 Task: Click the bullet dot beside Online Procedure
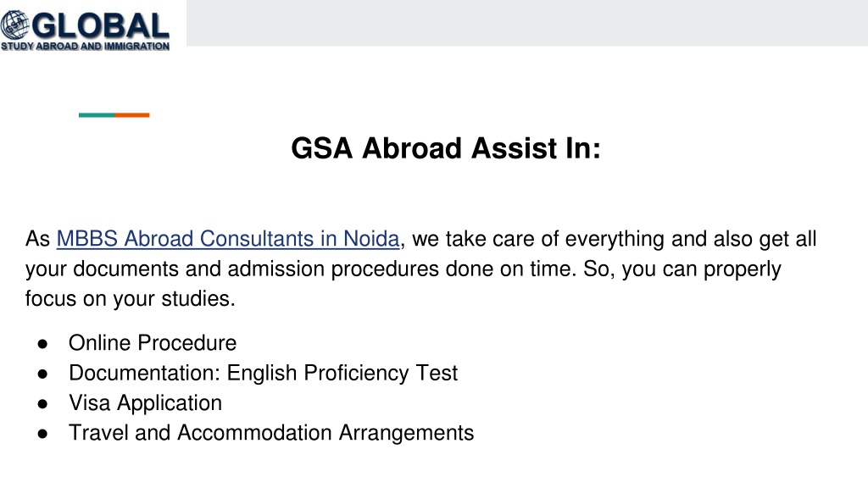click(x=42, y=344)
